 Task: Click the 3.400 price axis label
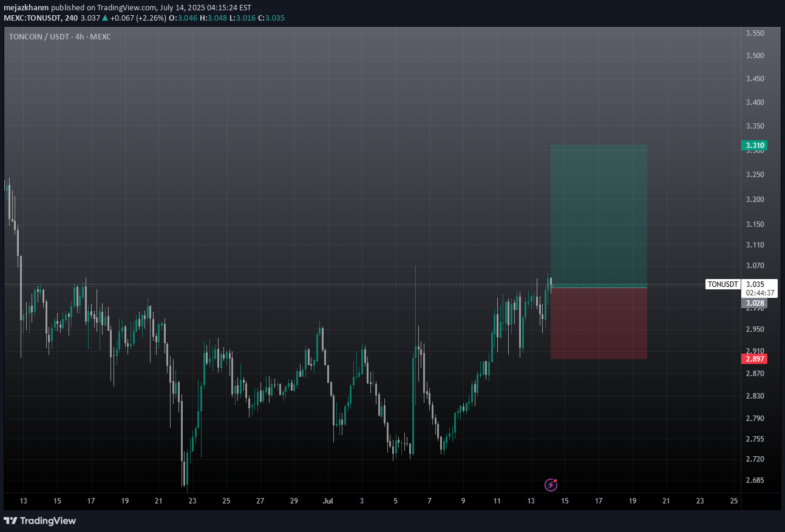click(755, 102)
